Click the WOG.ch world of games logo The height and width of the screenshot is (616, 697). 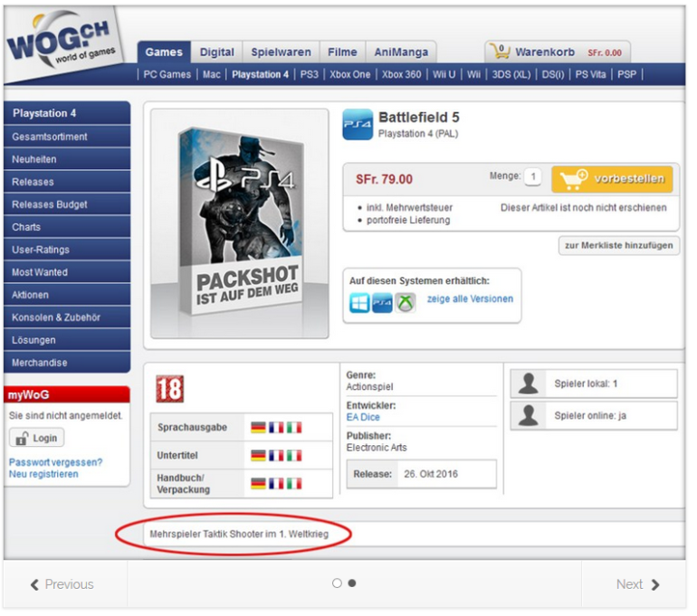coord(64,44)
